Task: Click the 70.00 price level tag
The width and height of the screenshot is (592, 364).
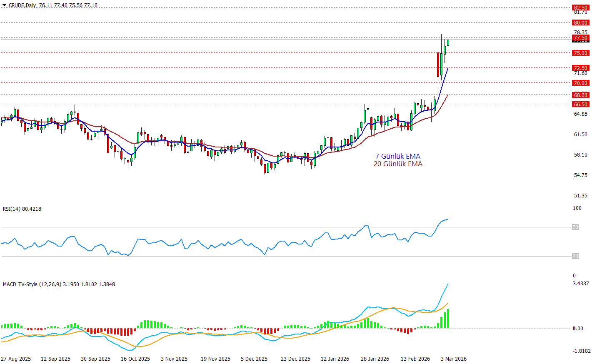Action: pyautogui.click(x=580, y=83)
